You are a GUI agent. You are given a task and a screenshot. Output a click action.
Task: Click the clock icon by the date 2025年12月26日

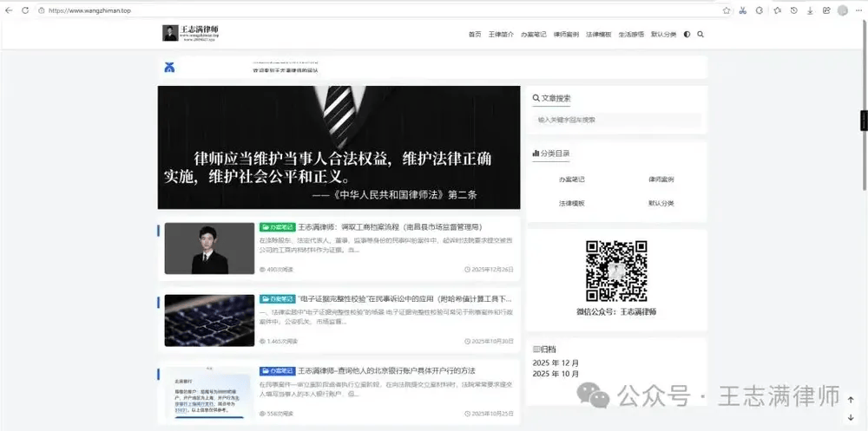[x=467, y=270]
